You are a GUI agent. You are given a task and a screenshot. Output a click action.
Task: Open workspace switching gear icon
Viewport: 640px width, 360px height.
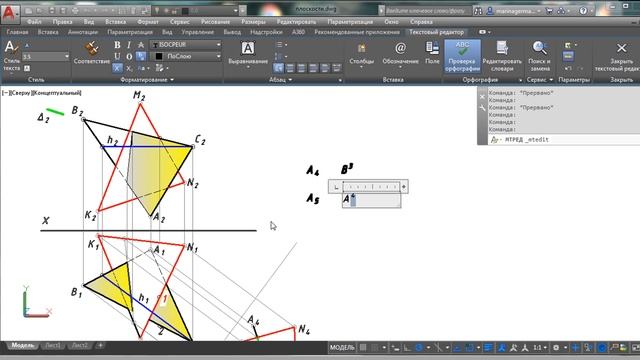[556, 348]
